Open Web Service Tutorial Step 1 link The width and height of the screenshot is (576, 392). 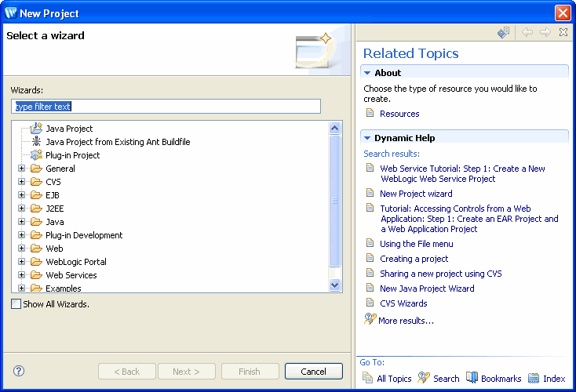pyautogui.click(x=462, y=173)
